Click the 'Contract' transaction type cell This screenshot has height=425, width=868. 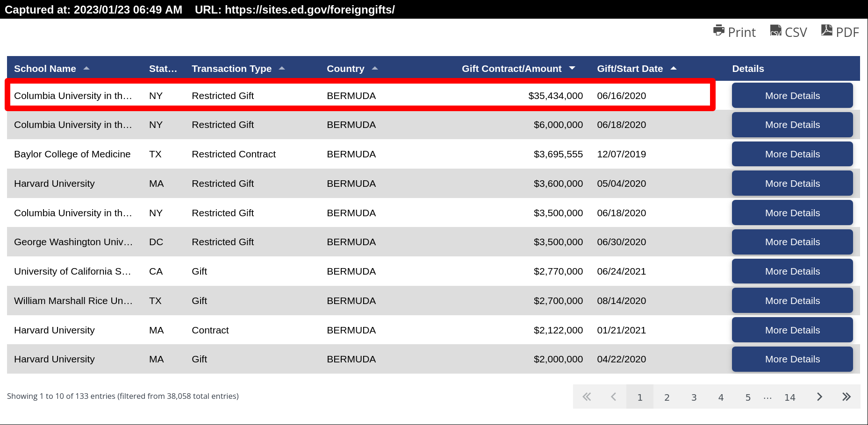[x=210, y=330]
